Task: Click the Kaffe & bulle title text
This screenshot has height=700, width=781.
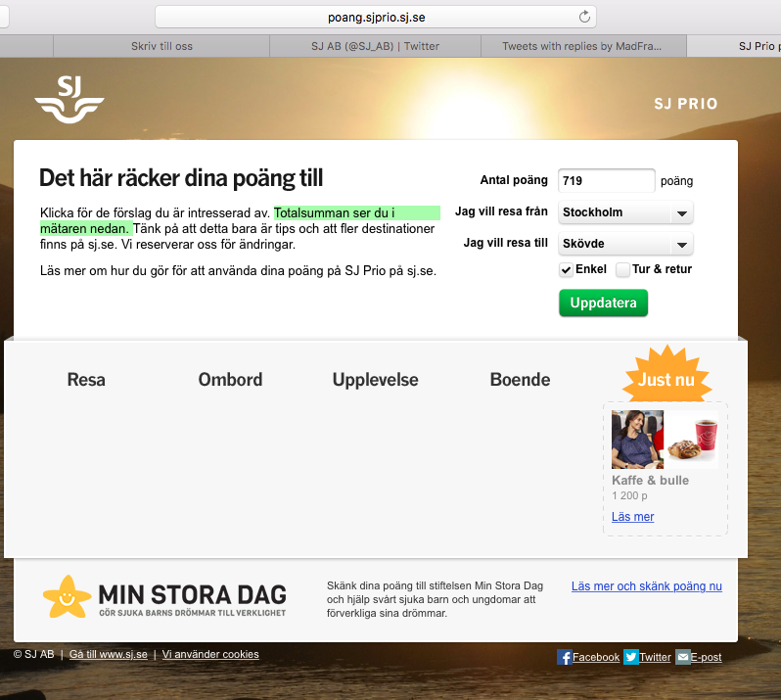Action: click(650, 481)
